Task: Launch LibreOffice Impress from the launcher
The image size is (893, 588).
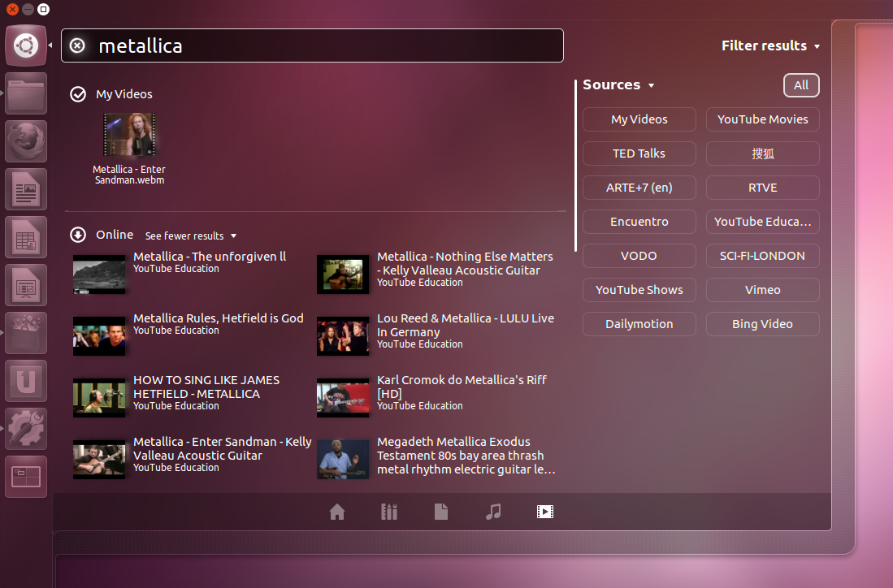Action: pos(26,285)
